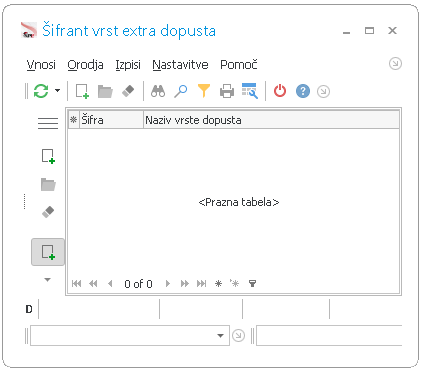
Task: Open the refresh dropdown arrow
Action: click(x=57, y=91)
